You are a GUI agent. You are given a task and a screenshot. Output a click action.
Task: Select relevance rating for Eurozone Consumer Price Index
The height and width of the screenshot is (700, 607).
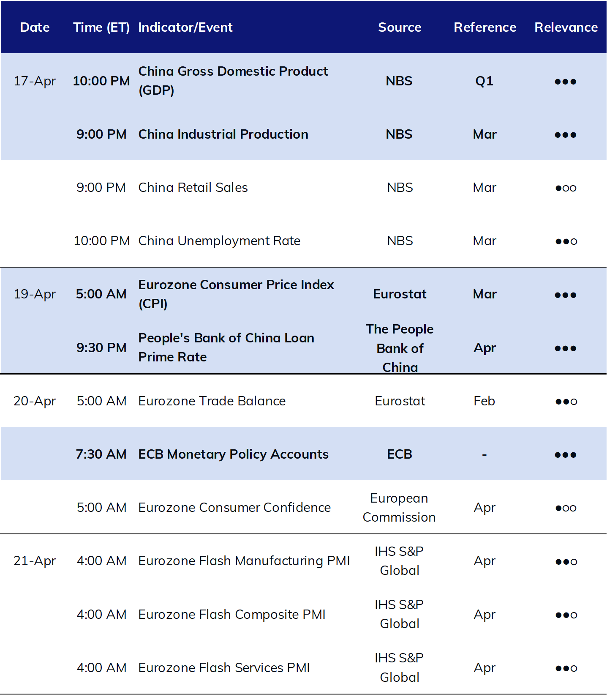click(x=566, y=295)
